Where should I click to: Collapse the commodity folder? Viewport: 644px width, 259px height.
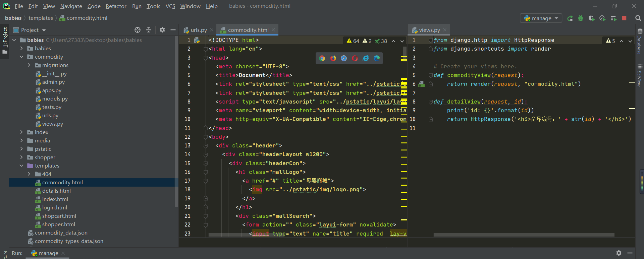pos(21,57)
